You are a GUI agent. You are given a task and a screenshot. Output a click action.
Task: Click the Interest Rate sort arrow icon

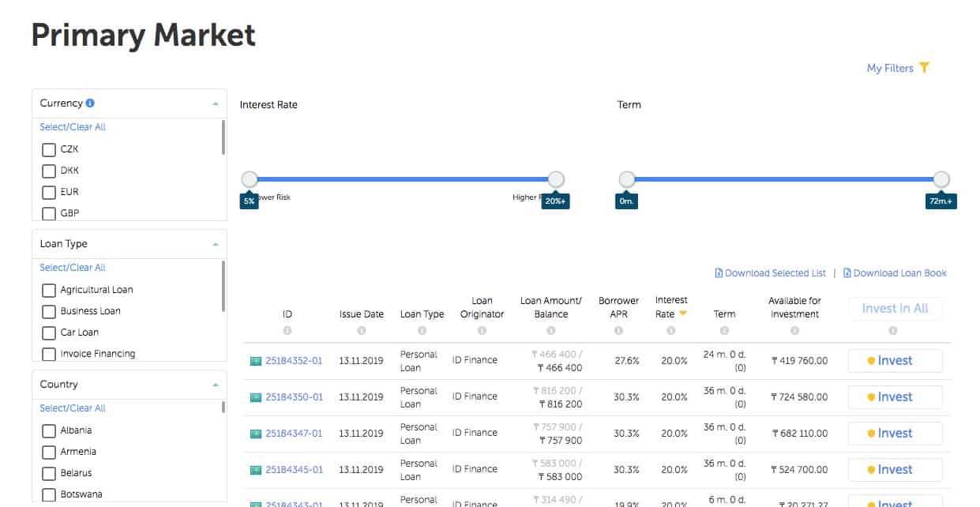683,314
